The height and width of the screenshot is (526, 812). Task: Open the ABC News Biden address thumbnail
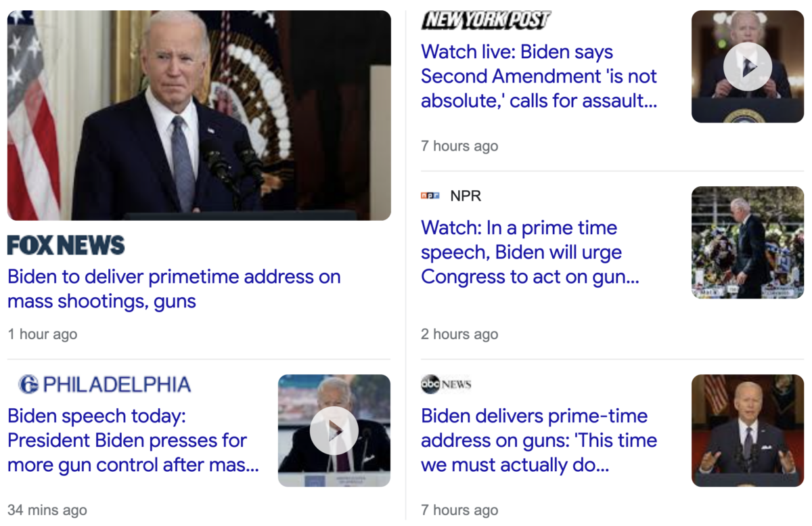[748, 431]
